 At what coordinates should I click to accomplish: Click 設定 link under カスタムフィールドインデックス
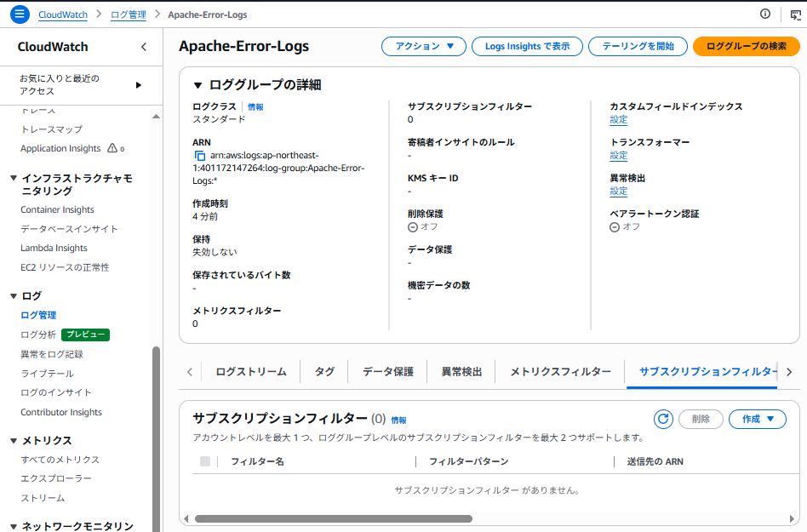point(618,120)
